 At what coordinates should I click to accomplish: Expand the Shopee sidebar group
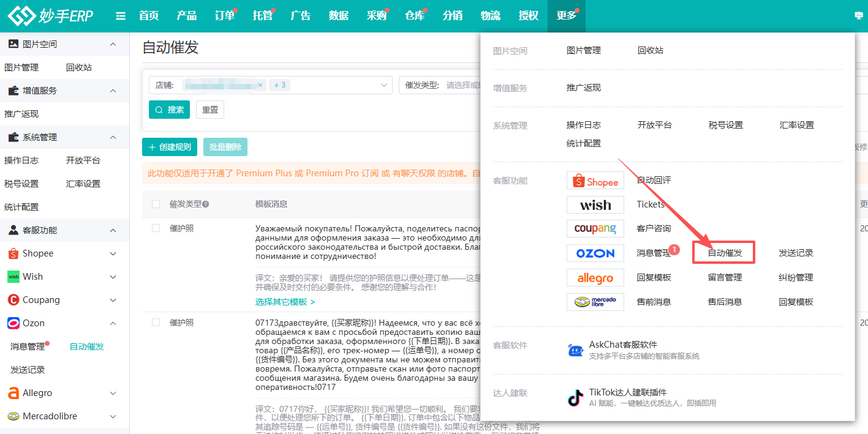[x=113, y=253]
